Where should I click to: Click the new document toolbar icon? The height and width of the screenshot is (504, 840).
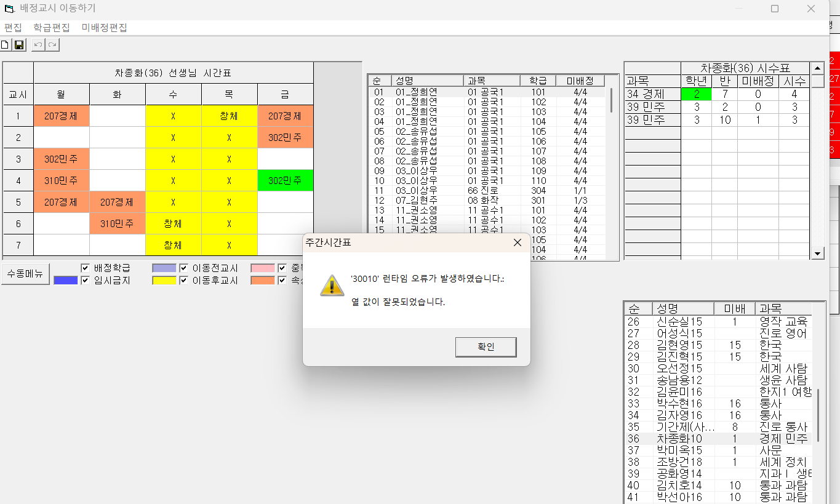[5, 44]
